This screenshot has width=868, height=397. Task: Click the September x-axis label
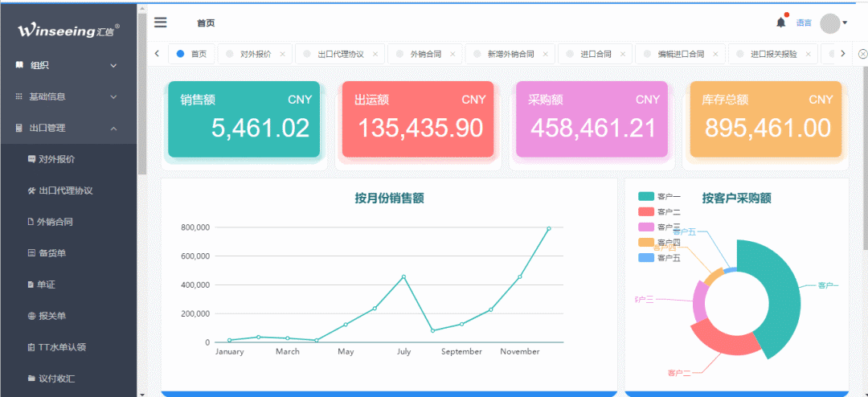coord(461,352)
